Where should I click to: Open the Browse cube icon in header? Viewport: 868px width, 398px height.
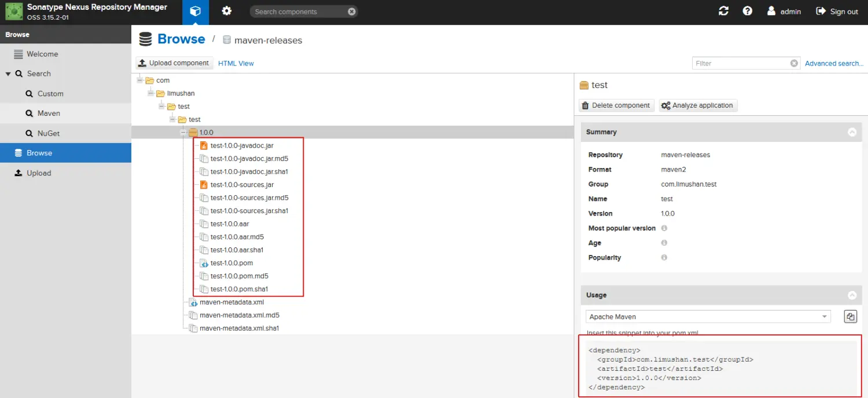196,12
